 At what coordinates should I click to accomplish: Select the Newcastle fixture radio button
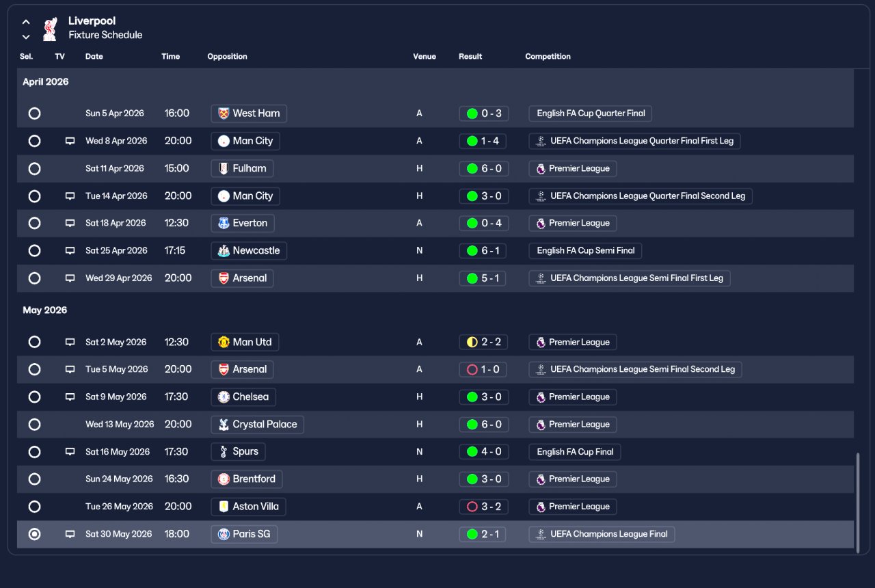point(34,250)
